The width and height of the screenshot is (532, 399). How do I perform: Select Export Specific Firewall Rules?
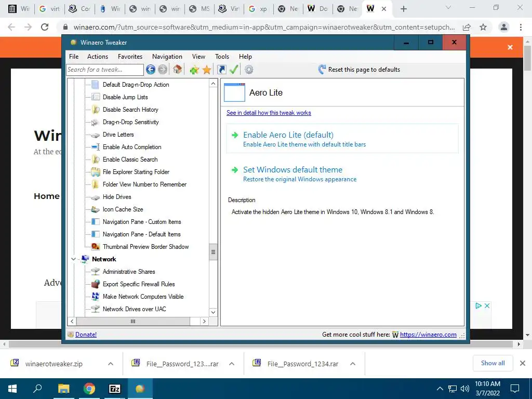point(139,284)
